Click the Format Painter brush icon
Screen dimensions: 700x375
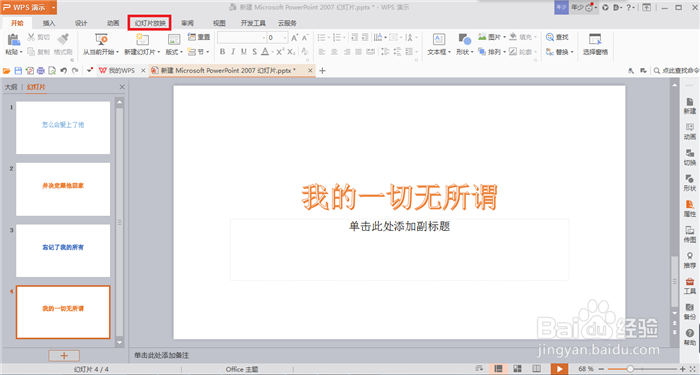point(63,38)
